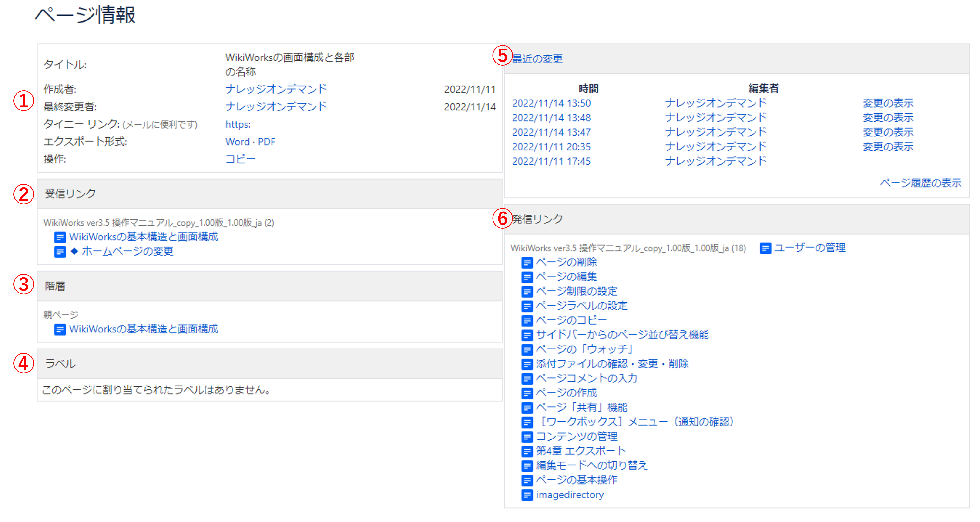Click page icon beside ページ「共有」機能

click(x=527, y=408)
